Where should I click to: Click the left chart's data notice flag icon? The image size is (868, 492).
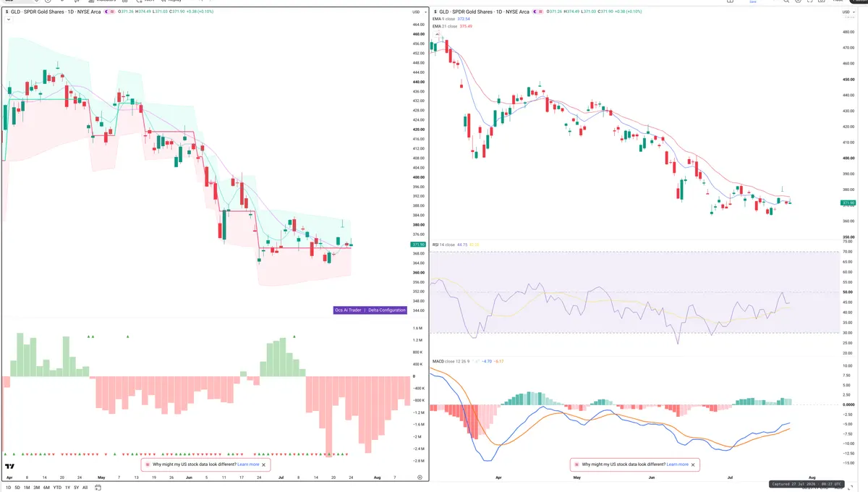click(148, 465)
